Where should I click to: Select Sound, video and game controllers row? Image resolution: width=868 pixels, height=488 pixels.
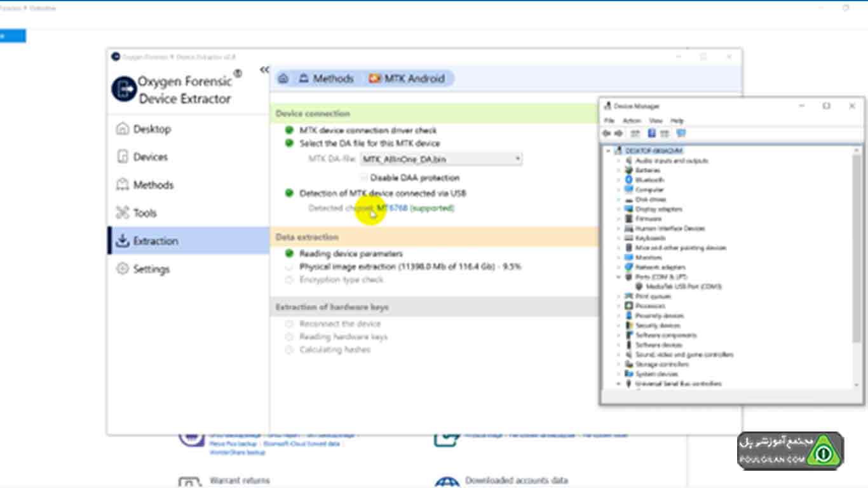click(x=684, y=355)
